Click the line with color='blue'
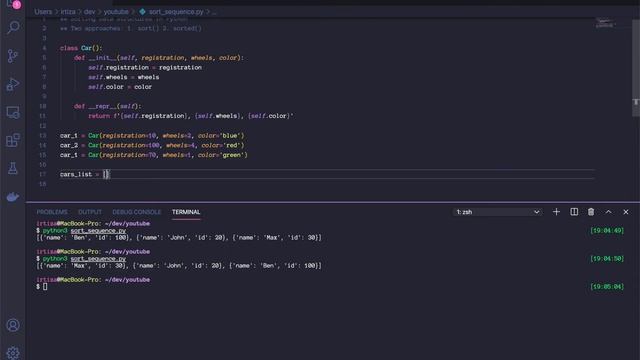The width and height of the screenshot is (640, 360). [x=152, y=136]
